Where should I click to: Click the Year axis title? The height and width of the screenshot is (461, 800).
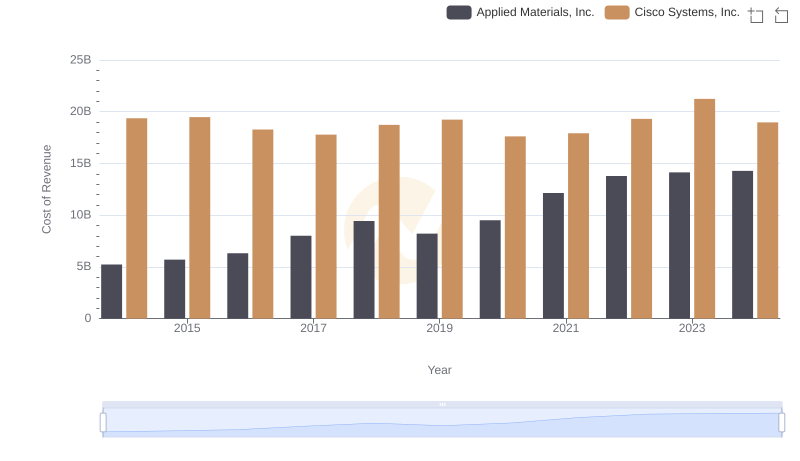tap(439, 370)
